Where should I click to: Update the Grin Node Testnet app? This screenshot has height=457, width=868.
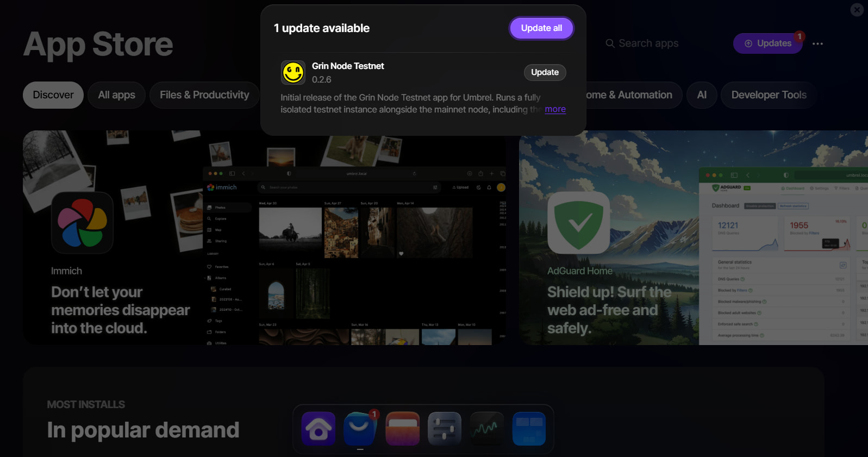click(x=545, y=72)
